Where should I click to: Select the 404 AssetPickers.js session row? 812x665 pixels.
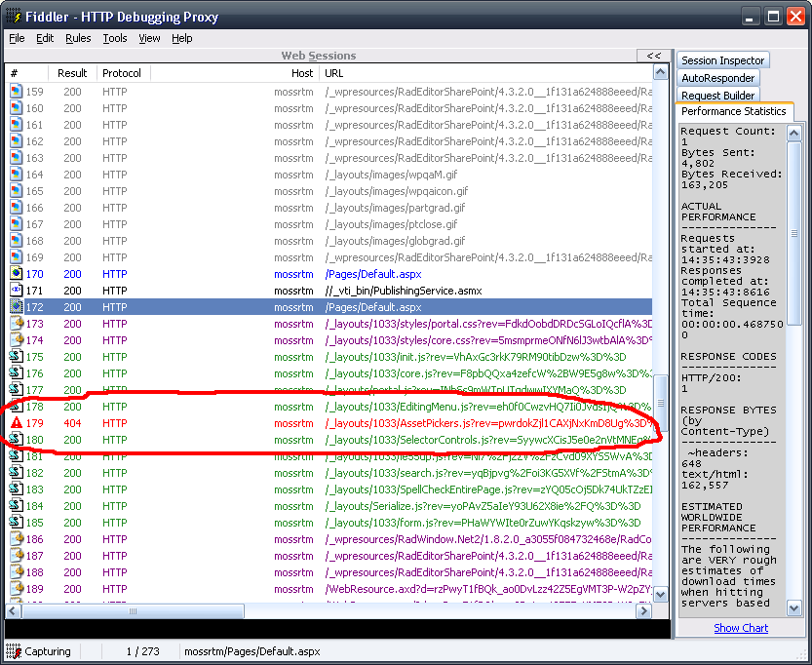pos(329,423)
